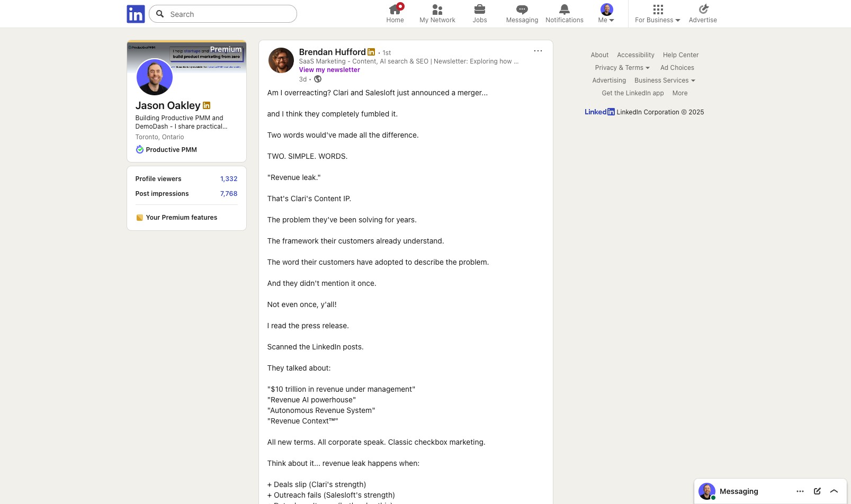This screenshot has width=851, height=504.
Task: View Post impressions stats
Action: coord(186,194)
